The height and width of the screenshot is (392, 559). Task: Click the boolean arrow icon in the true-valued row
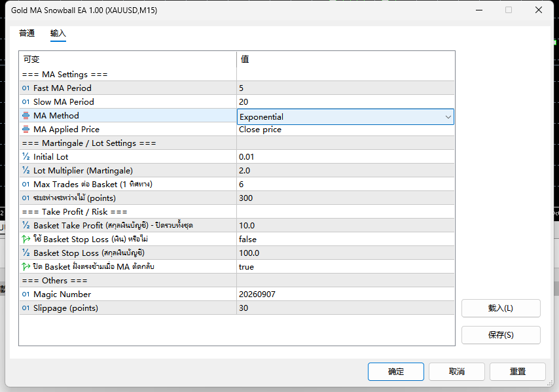[26, 266]
